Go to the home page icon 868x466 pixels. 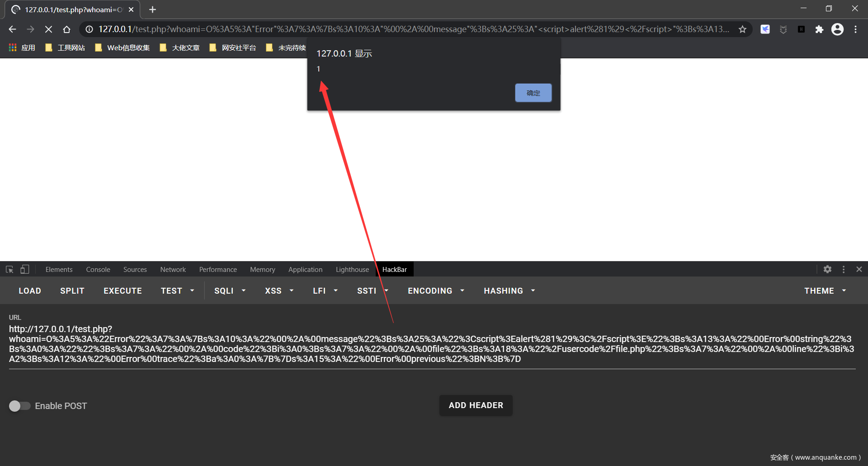[66, 29]
